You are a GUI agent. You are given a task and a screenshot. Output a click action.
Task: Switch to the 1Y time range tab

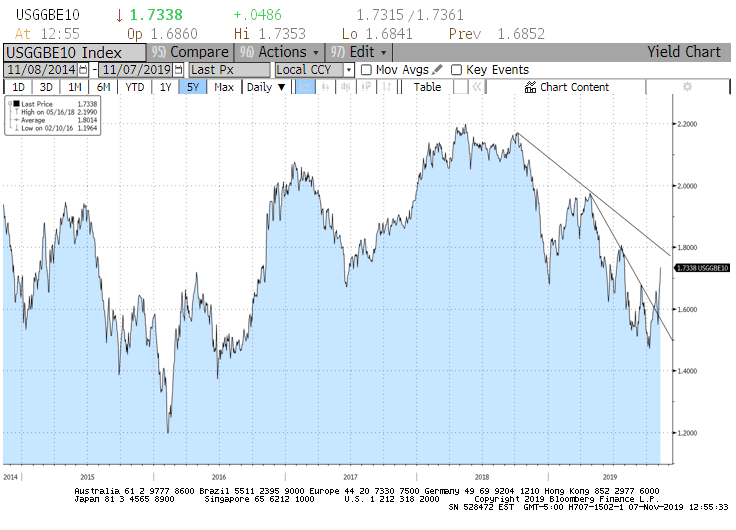click(x=166, y=87)
